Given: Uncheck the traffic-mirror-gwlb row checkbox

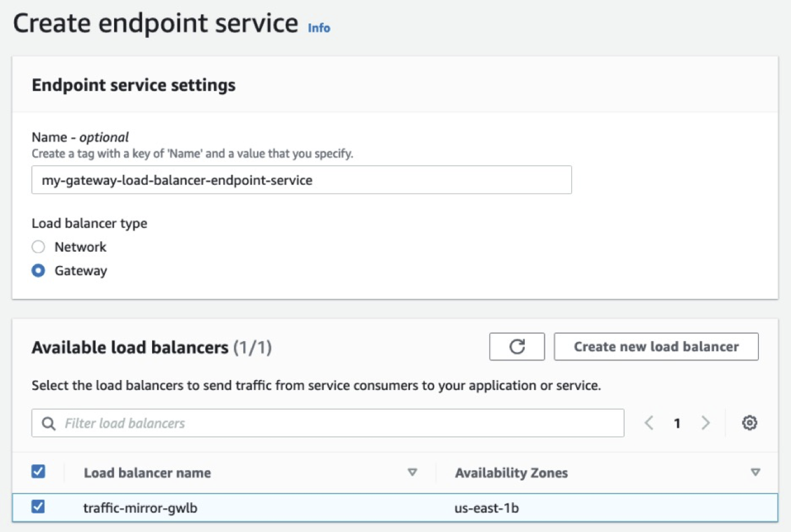Looking at the screenshot, I should (x=38, y=506).
